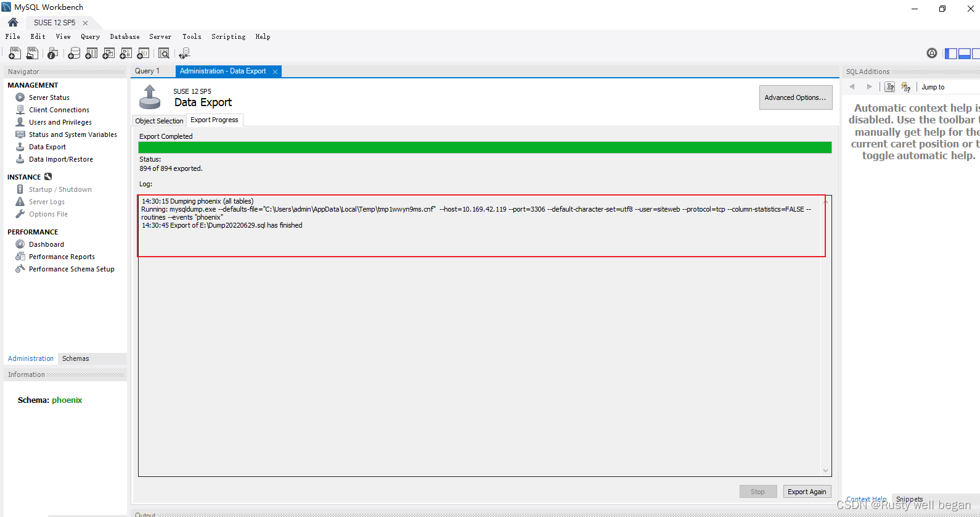Click scroll-down arrow in export log

(826, 471)
